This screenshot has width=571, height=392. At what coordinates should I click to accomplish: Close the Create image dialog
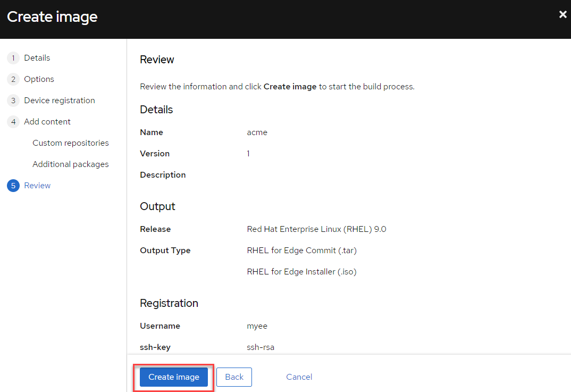562,15
